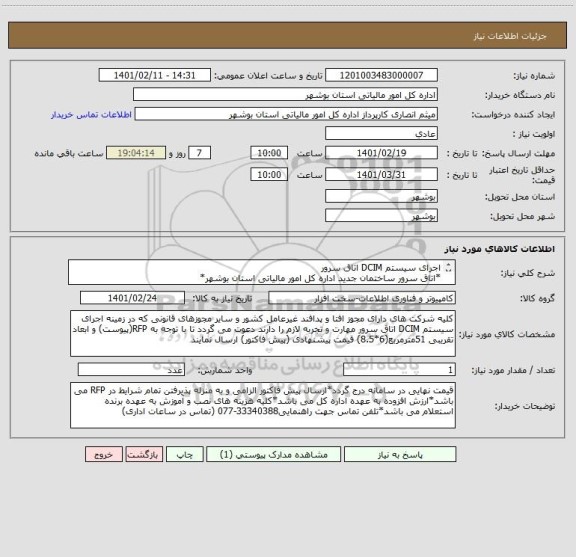Screen dimensions: 576x557
Task: Click the تاریخ نیاز به کالا field 1401/02/24
Action: point(132,298)
